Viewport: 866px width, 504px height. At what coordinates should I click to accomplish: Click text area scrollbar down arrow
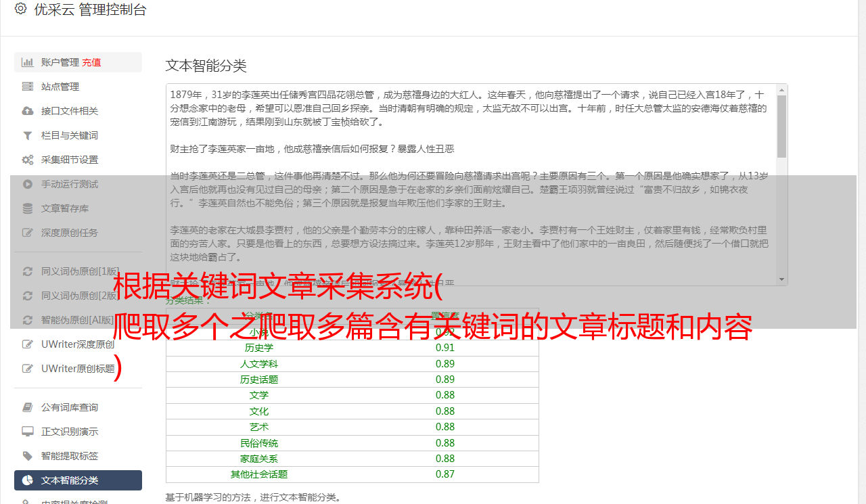(x=782, y=279)
